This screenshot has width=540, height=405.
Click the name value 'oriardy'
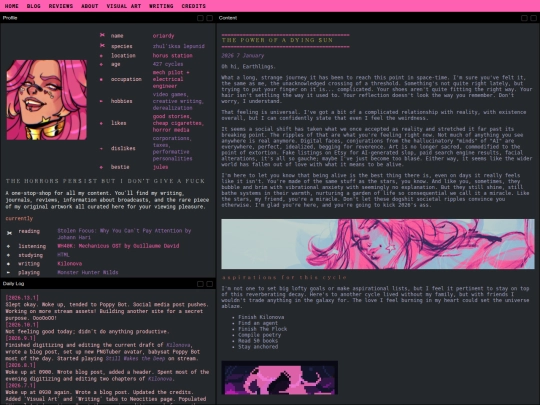tap(163, 35)
